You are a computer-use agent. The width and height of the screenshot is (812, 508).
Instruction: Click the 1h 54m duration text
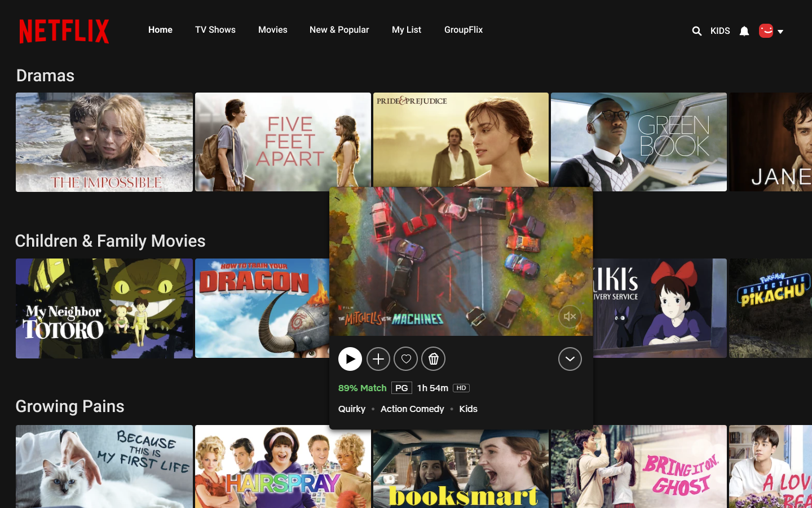tap(433, 388)
